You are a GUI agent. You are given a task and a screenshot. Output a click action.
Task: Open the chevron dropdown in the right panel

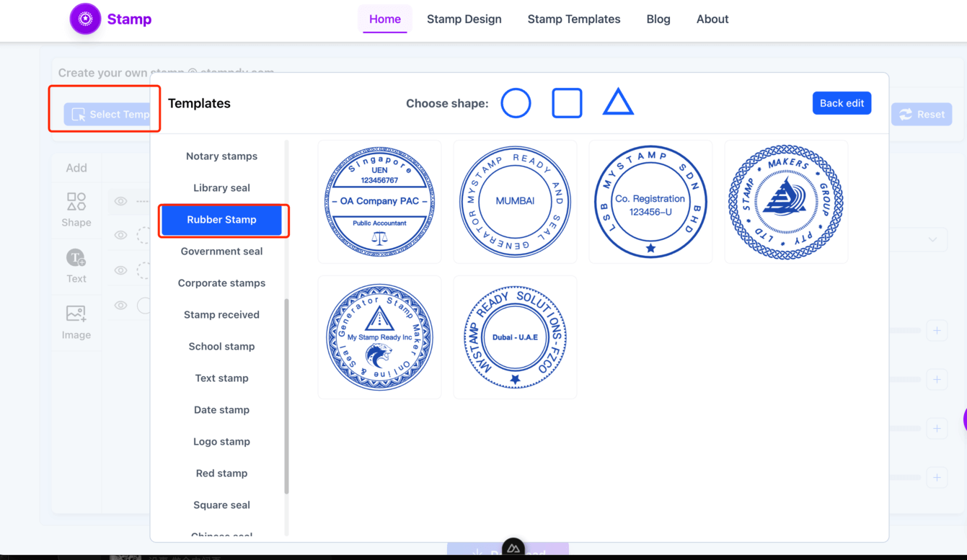tap(932, 239)
